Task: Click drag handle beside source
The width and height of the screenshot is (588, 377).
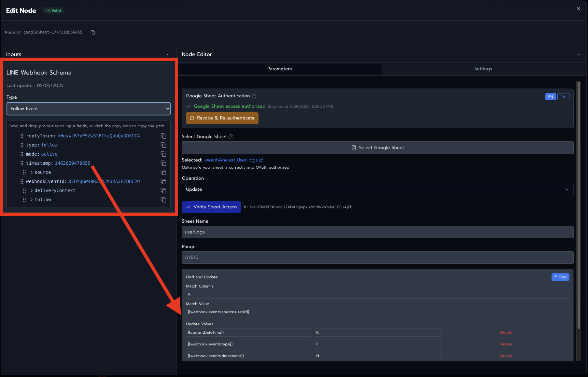Action: [24, 173]
